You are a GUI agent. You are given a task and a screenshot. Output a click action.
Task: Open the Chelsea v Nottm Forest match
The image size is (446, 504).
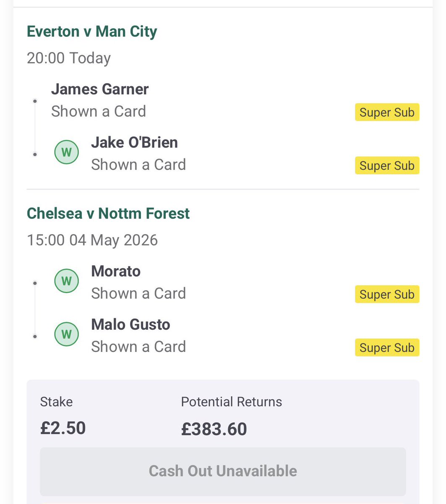click(108, 213)
